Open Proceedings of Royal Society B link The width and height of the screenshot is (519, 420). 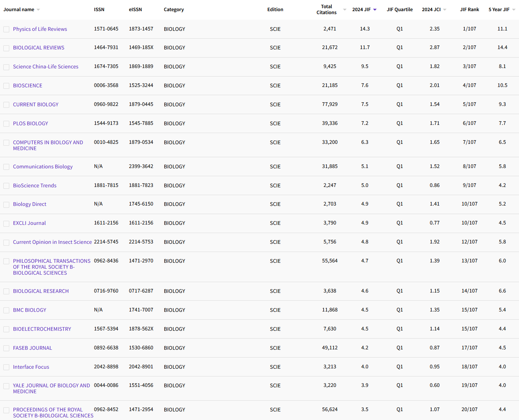[53, 413]
